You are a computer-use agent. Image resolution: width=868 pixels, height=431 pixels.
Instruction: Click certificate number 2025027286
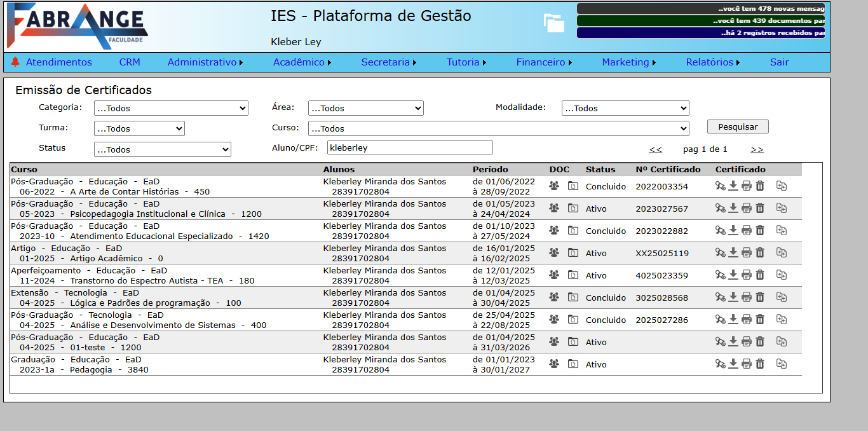(661, 320)
